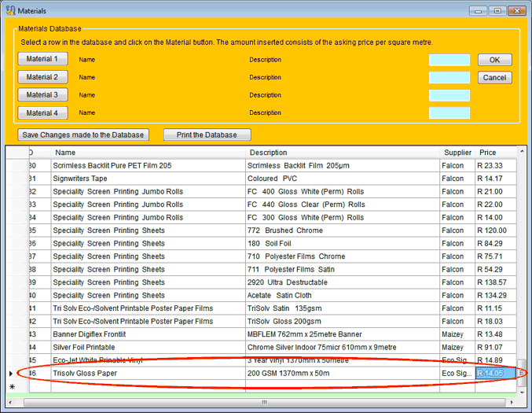Click the Cancel button
Viewport: 532px width, 413px height.
tap(494, 78)
